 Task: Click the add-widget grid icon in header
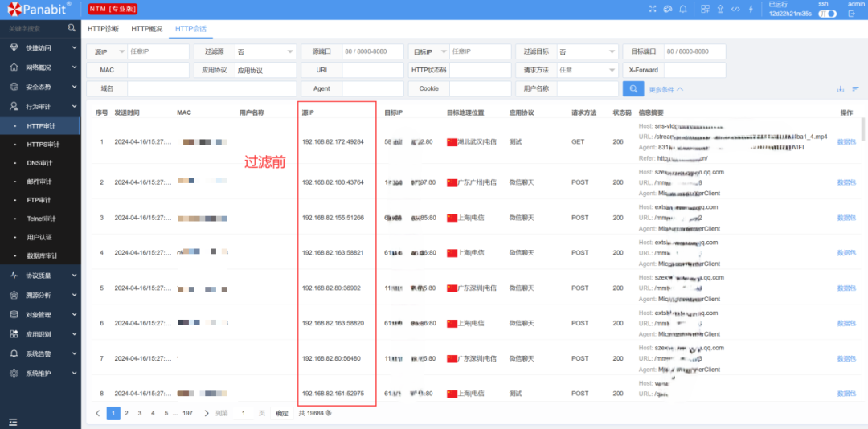point(705,9)
